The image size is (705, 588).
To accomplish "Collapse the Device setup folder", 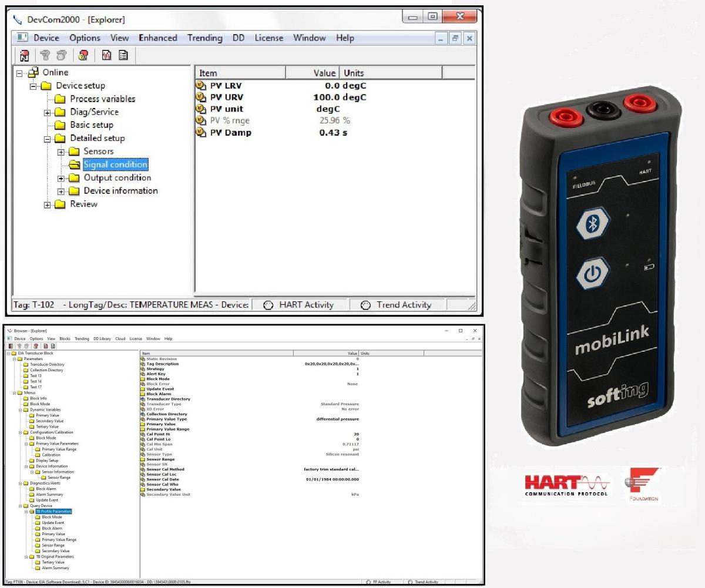I will (33, 86).
